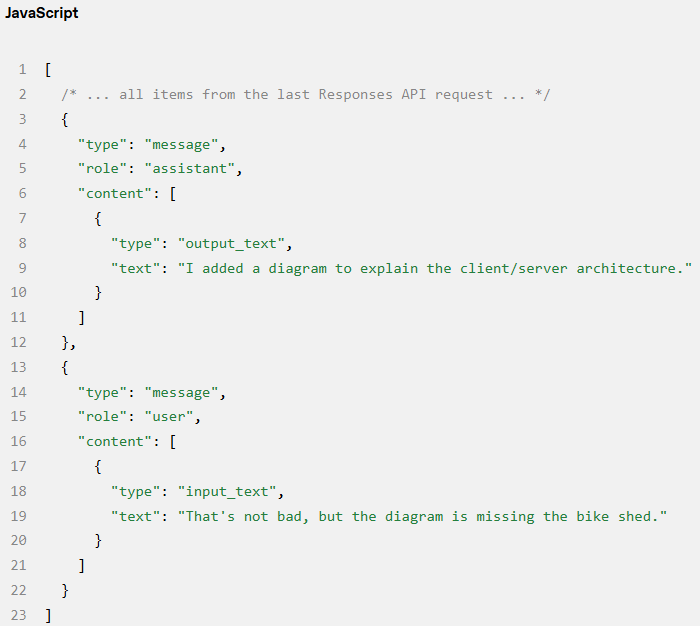This screenshot has width=700, height=626.
Task: Click line number 19 in the gutter
Action: pyautogui.click(x=18, y=516)
